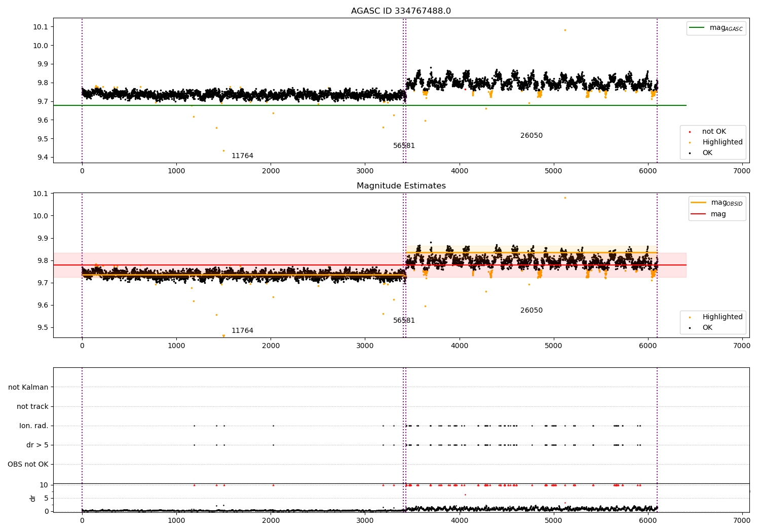The height and width of the screenshot is (532, 760).
Task: Select the mag OBSID legend entry
Action: pos(716,203)
